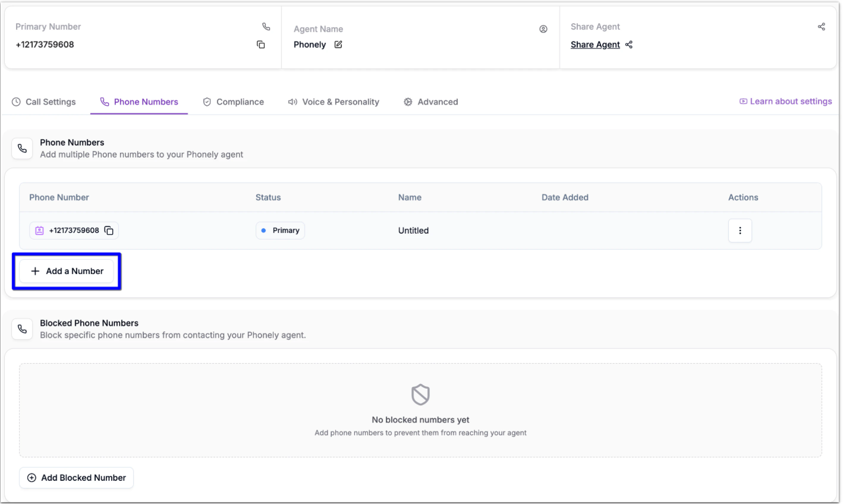Click the Primary status badge
Image resolution: width=843 pixels, height=504 pixels.
click(x=280, y=231)
